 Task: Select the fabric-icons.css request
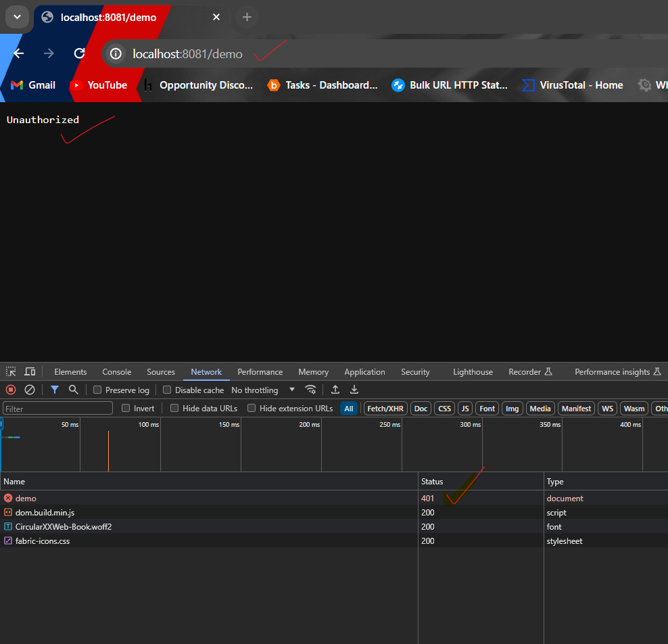click(334, 541)
